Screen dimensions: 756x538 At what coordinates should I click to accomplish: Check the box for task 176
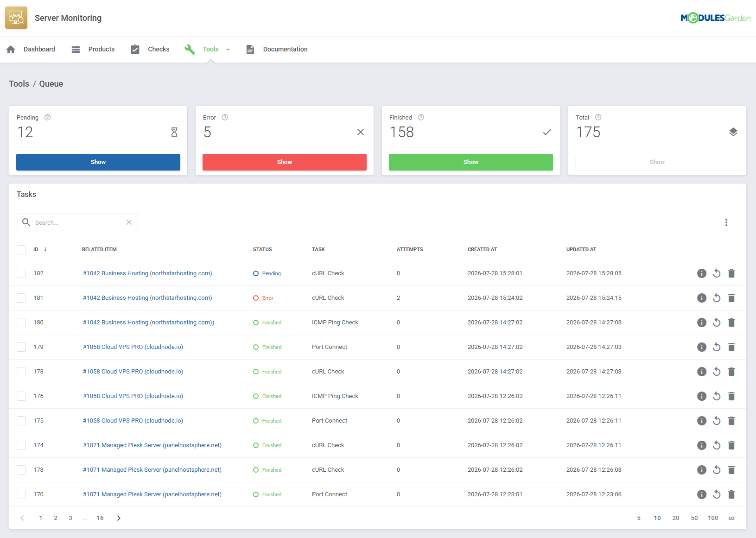point(21,396)
